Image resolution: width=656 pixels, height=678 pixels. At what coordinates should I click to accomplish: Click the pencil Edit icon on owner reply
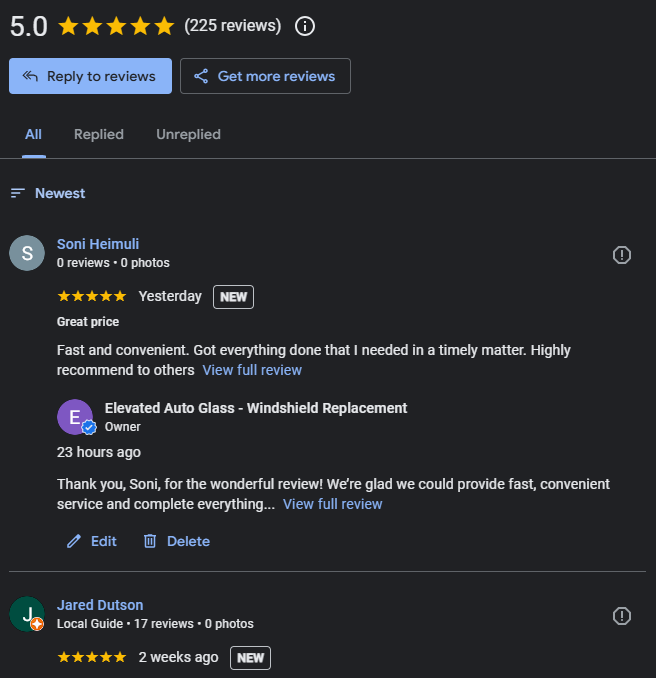click(x=74, y=541)
